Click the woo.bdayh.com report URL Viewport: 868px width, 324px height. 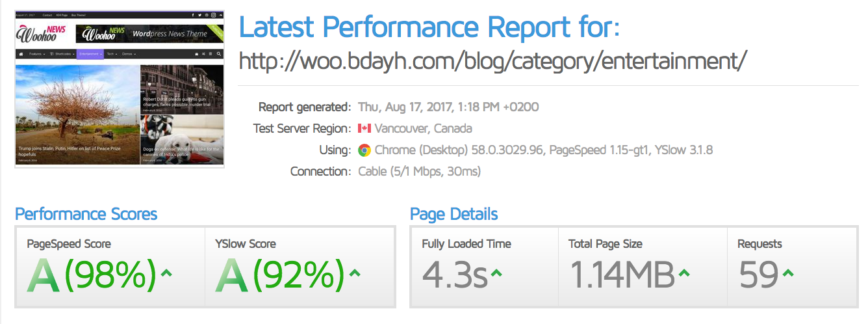pyautogui.click(x=493, y=61)
